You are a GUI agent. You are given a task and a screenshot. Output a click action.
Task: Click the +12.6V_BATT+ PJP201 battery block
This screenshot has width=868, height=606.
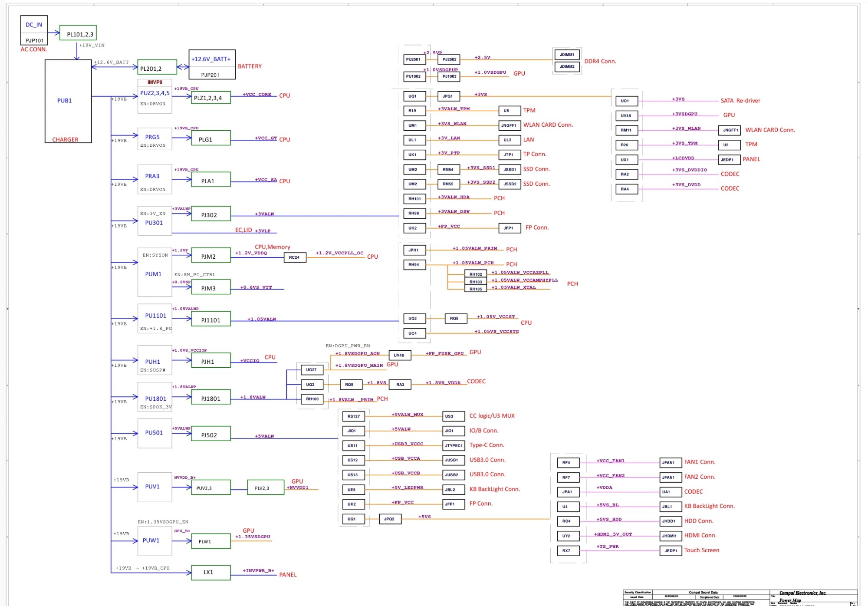pyautogui.click(x=212, y=64)
